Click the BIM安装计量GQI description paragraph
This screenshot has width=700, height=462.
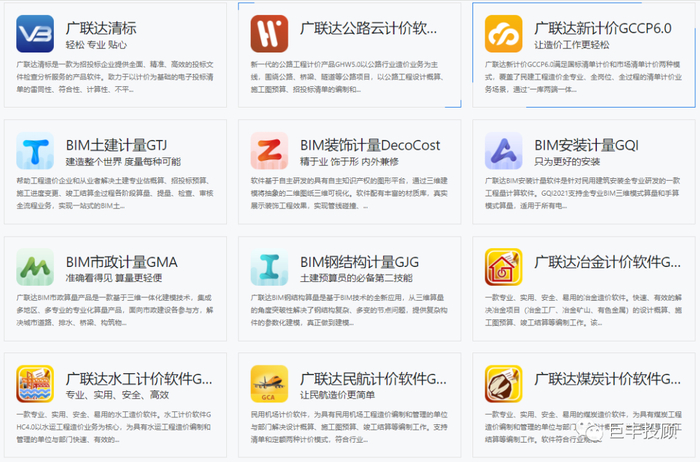[583, 193]
